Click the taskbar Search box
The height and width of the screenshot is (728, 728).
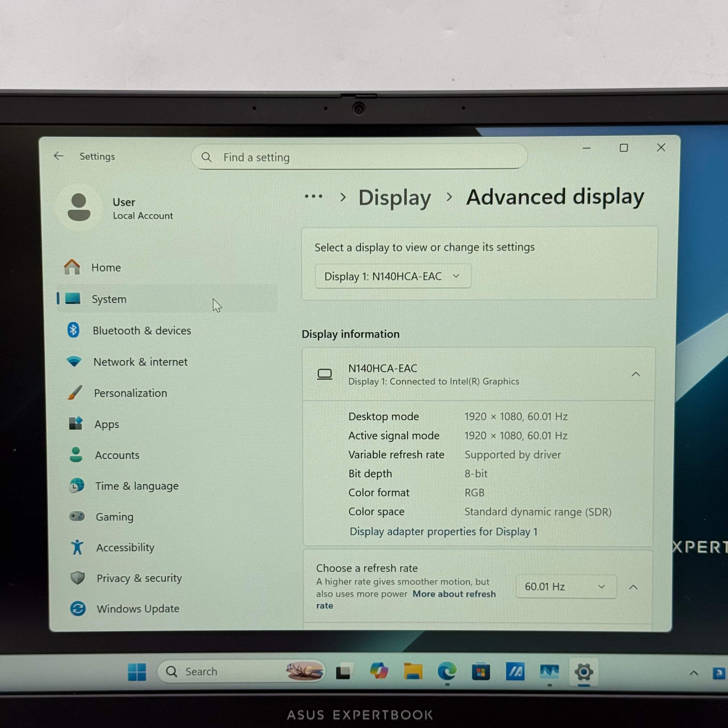tap(241, 671)
